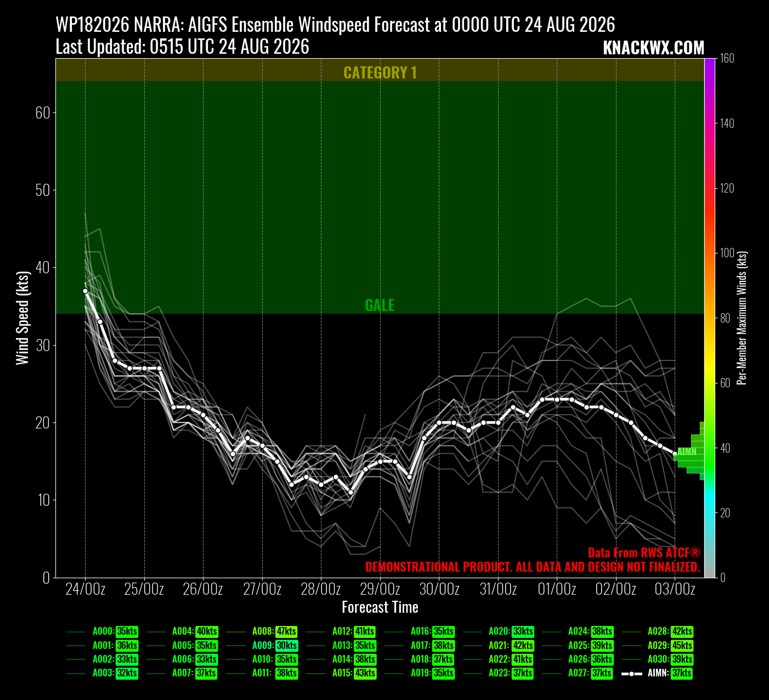The height and width of the screenshot is (700, 769).
Task: Click the A014 legend entry
Action: click(341, 659)
